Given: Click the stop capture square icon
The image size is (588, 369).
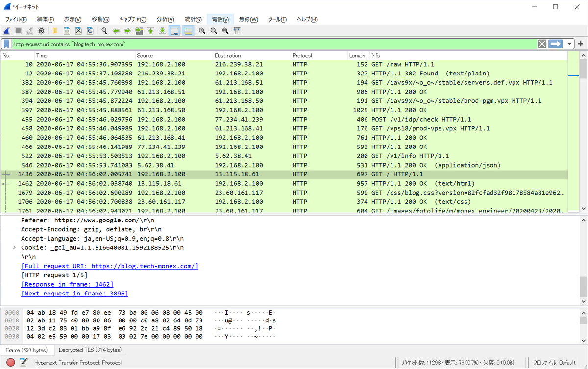Looking at the screenshot, I should point(18,31).
